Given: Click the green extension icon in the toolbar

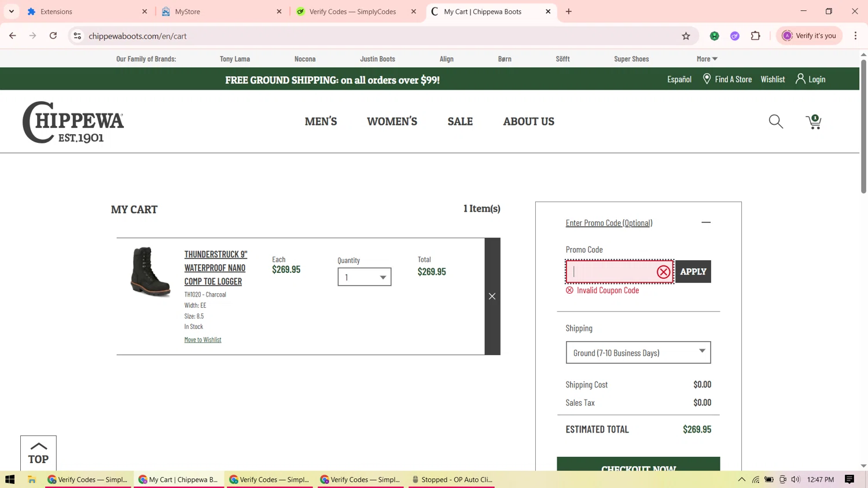Looking at the screenshot, I should click(715, 36).
